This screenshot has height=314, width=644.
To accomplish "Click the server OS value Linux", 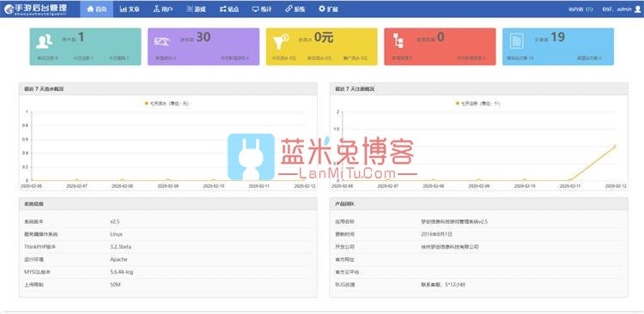I will 116,234.
